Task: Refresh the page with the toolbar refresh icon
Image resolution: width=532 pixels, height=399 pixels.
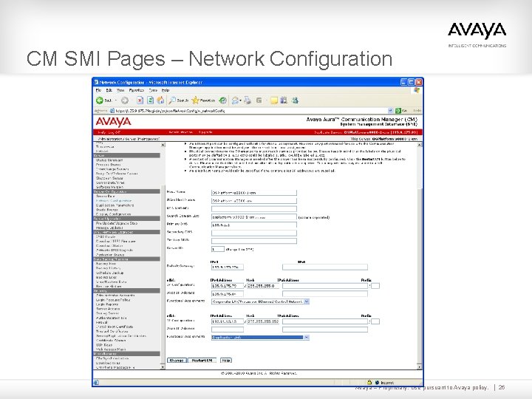Action: tap(150, 100)
